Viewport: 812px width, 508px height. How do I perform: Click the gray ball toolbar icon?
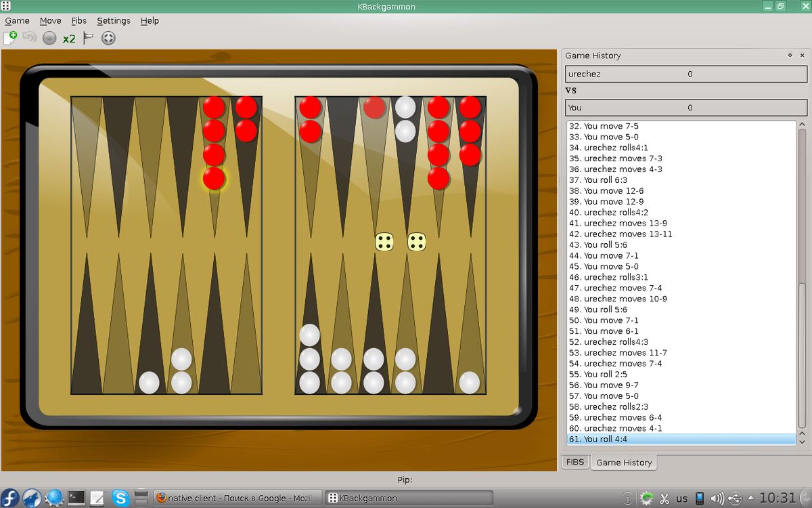(47, 38)
